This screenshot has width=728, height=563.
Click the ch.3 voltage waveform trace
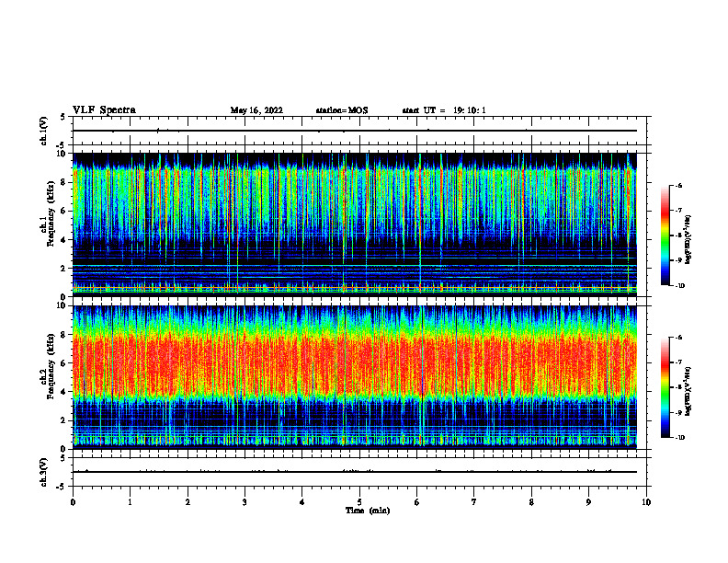click(x=354, y=472)
